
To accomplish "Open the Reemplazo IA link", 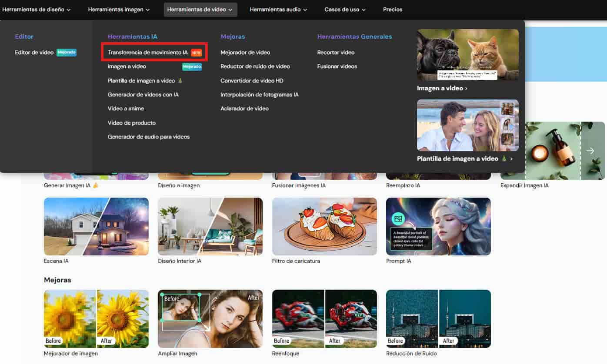I will (403, 185).
